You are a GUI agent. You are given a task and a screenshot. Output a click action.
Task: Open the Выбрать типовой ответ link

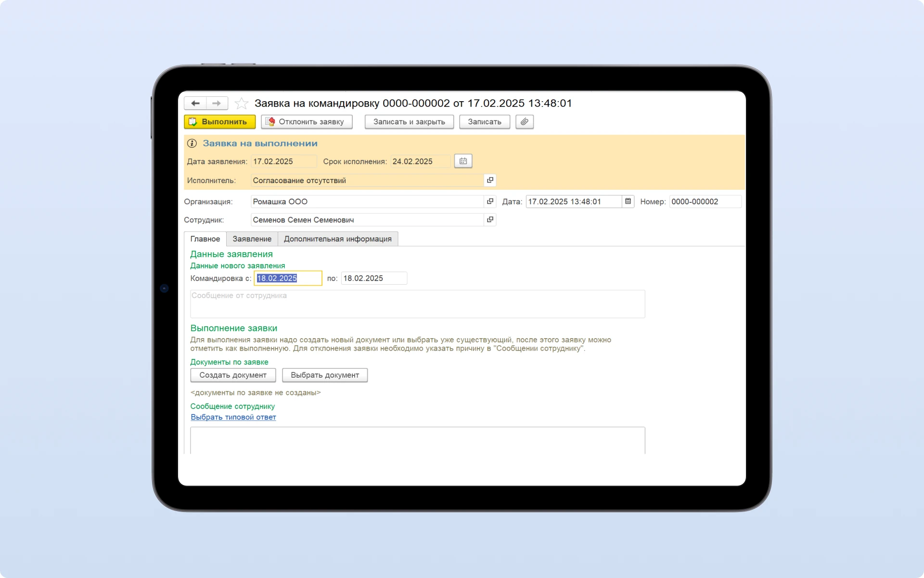233,417
